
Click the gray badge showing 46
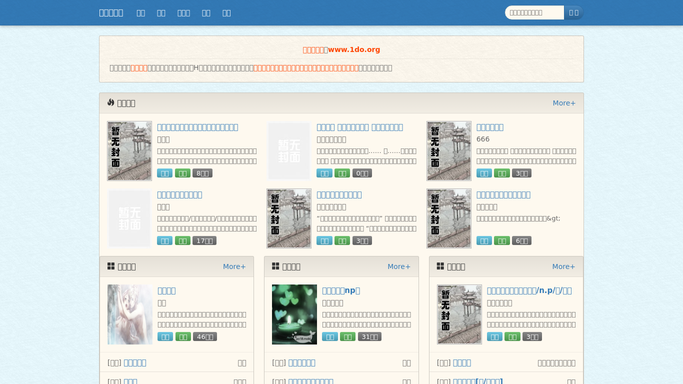click(x=205, y=337)
